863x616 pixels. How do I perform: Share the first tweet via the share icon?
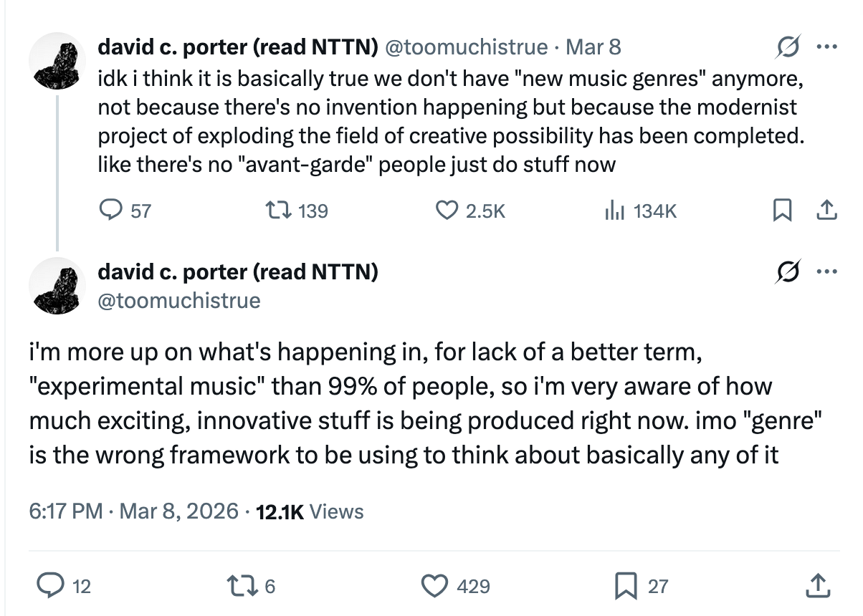(x=826, y=210)
